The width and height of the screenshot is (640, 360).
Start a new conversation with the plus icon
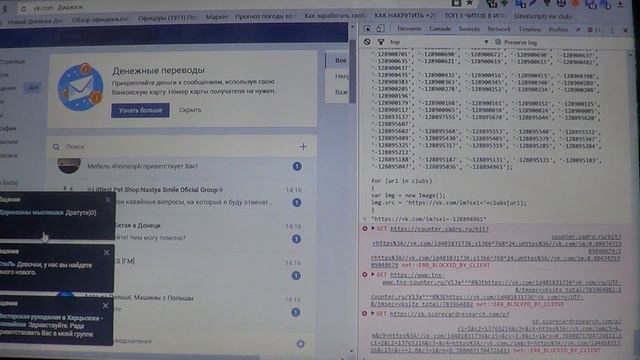[x=303, y=147]
